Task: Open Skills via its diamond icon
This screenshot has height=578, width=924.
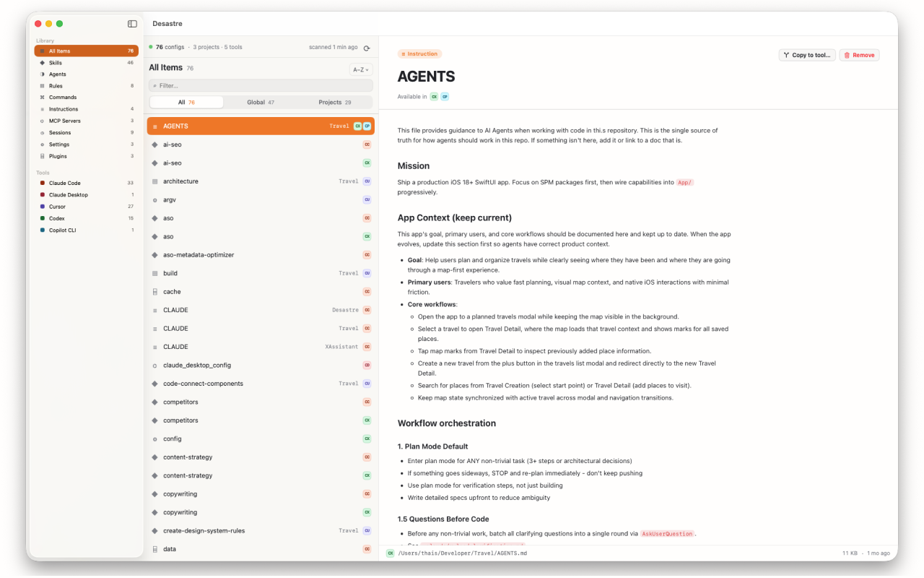Action: point(42,63)
